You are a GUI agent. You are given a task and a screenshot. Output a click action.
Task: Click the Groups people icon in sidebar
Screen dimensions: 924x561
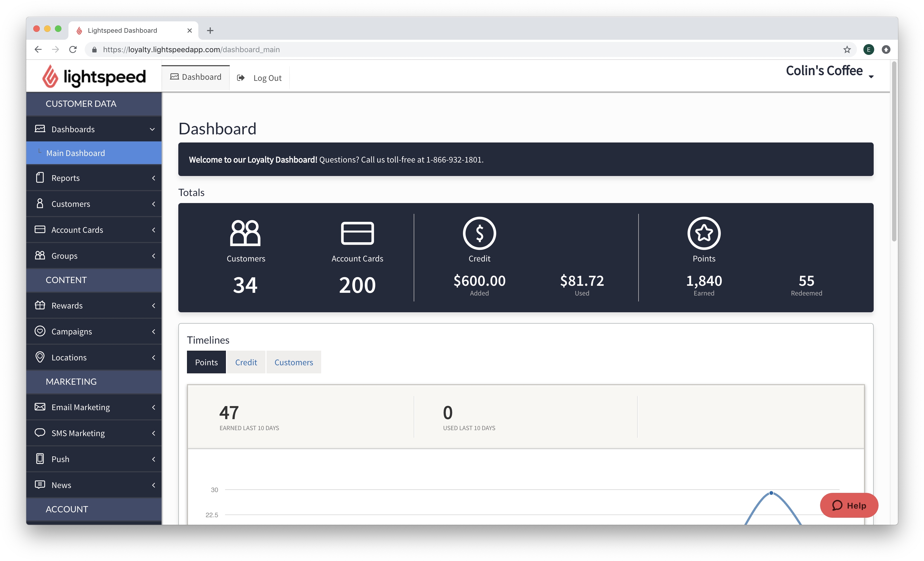pyautogui.click(x=40, y=255)
